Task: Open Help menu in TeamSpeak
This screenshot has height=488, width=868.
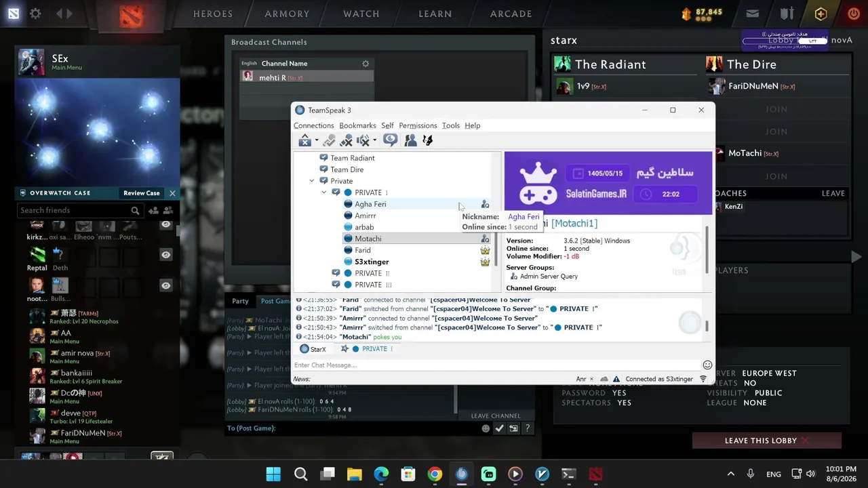Action: pyautogui.click(x=472, y=125)
